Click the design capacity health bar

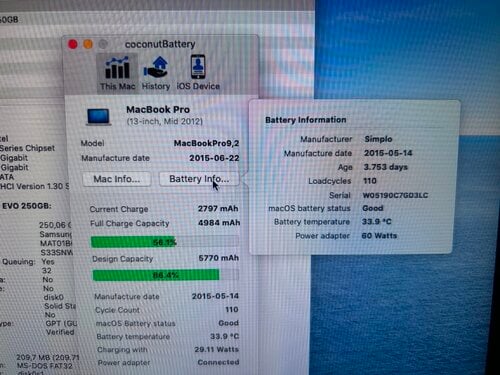166,275
